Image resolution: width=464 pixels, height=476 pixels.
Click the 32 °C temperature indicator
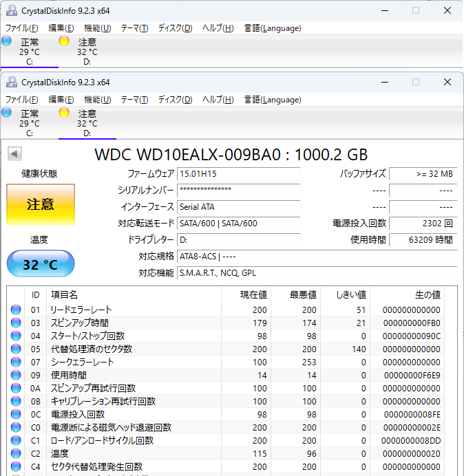coord(41,264)
